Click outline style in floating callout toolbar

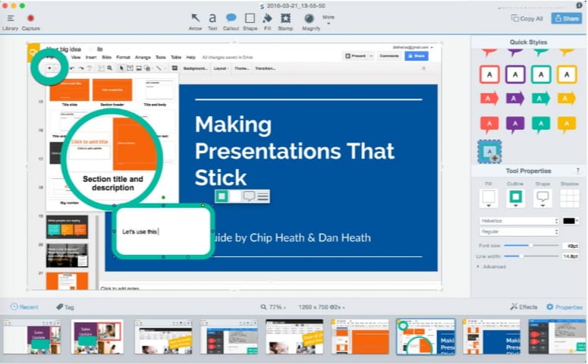pyautogui.click(x=222, y=196)
